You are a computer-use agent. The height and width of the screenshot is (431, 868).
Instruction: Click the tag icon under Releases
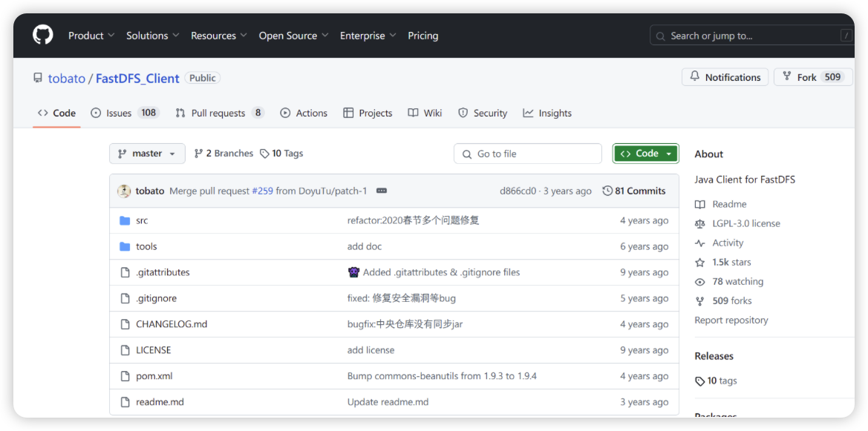tap(700, 381)
